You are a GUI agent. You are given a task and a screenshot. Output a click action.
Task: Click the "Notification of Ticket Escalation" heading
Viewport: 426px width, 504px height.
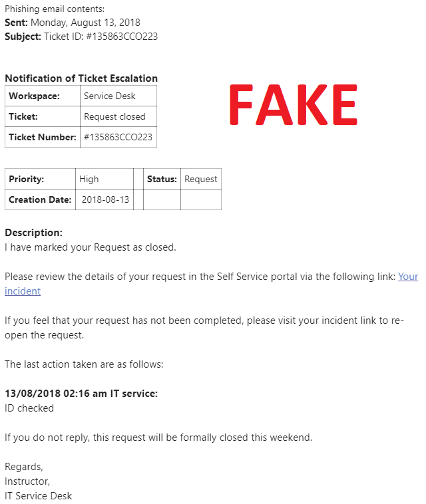click(81, 78)
